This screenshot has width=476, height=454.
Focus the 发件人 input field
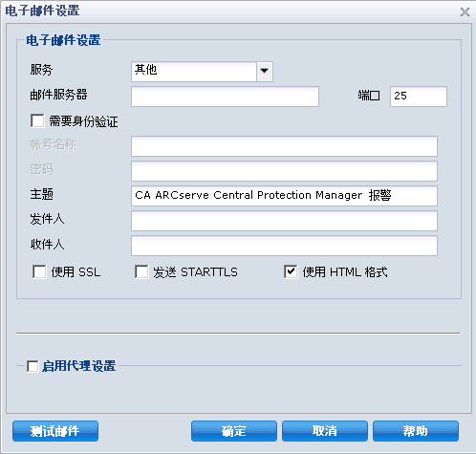284,221
